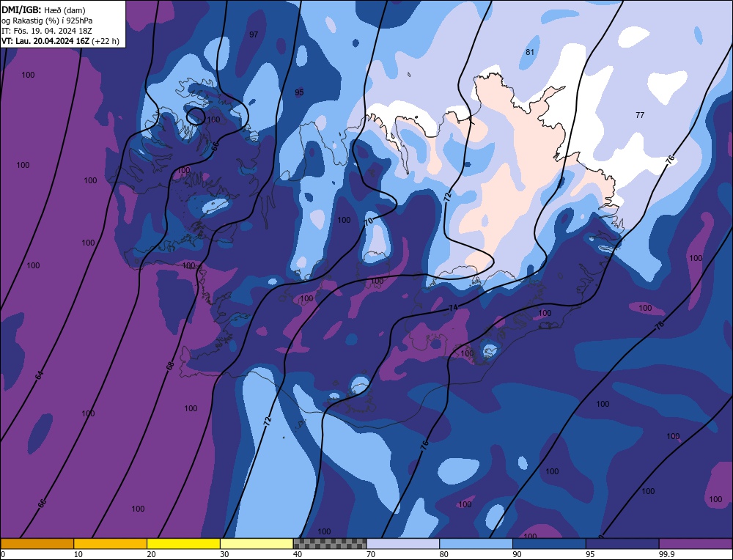Click the '70' legend scale label
Image resolution: width=733 pixels, height=560 pixels.
pos(371,554)
